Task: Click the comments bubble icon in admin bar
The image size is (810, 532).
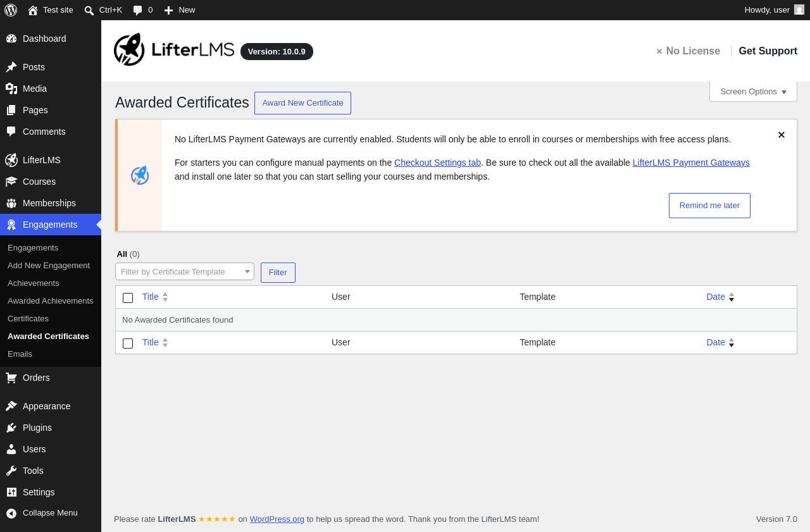Action: 138,10
